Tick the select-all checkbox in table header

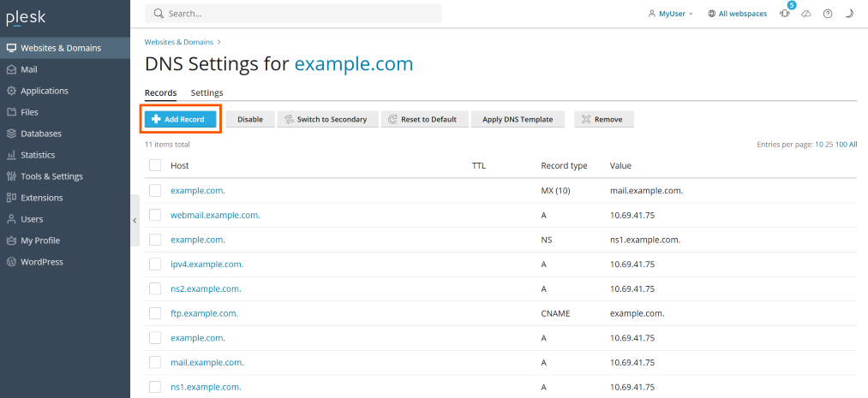coord(155,165)
